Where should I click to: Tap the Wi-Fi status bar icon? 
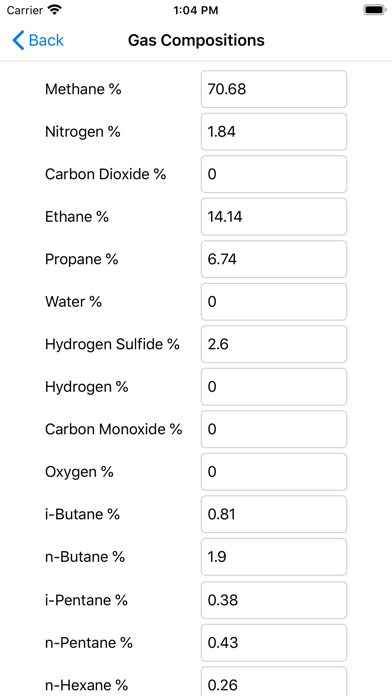pos(55,10)
